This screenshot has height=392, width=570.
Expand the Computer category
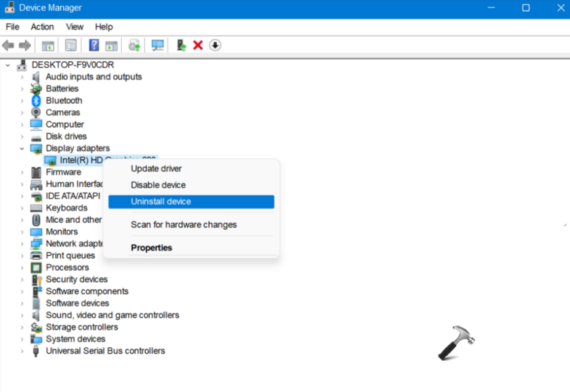click(x=22, y=125)
